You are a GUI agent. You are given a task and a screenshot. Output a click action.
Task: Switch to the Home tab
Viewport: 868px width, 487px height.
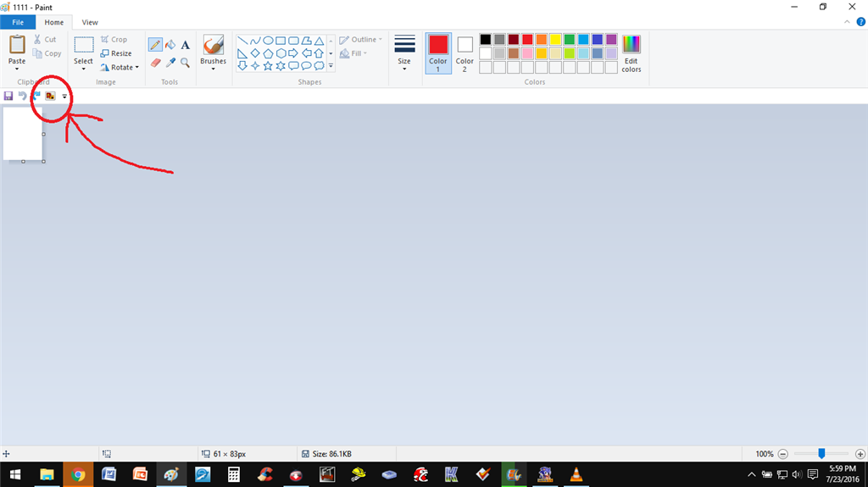click(x=53, y=22)
